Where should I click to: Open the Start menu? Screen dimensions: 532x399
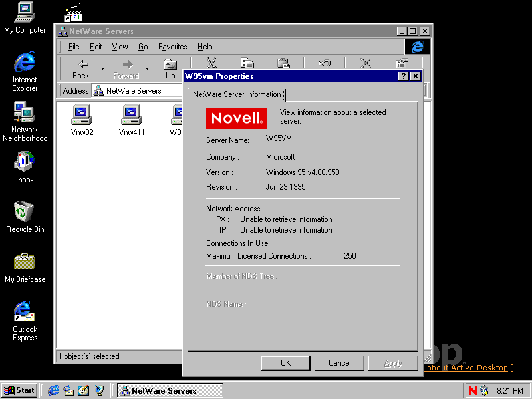[x=20, y=390]
